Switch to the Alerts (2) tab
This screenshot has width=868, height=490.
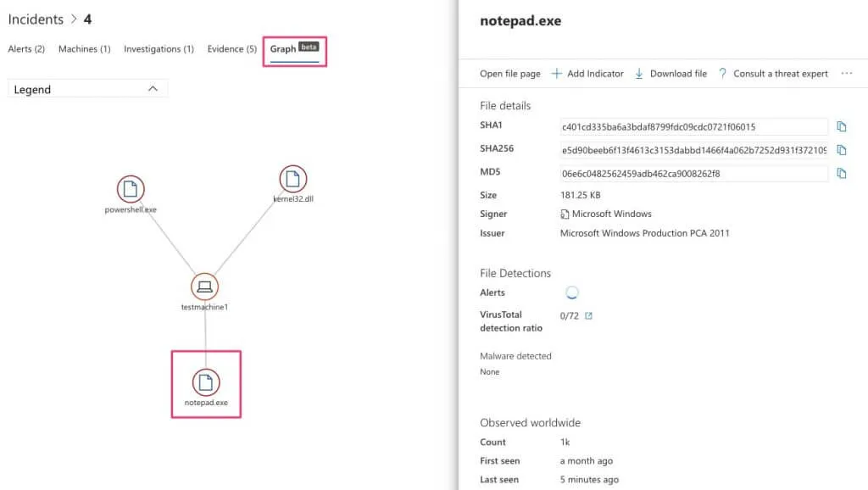[x=26, y=48]
